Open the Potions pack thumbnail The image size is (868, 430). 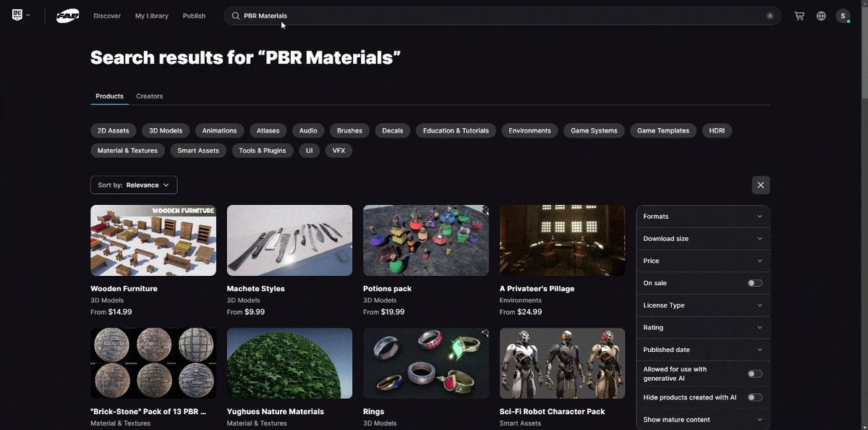426,240
